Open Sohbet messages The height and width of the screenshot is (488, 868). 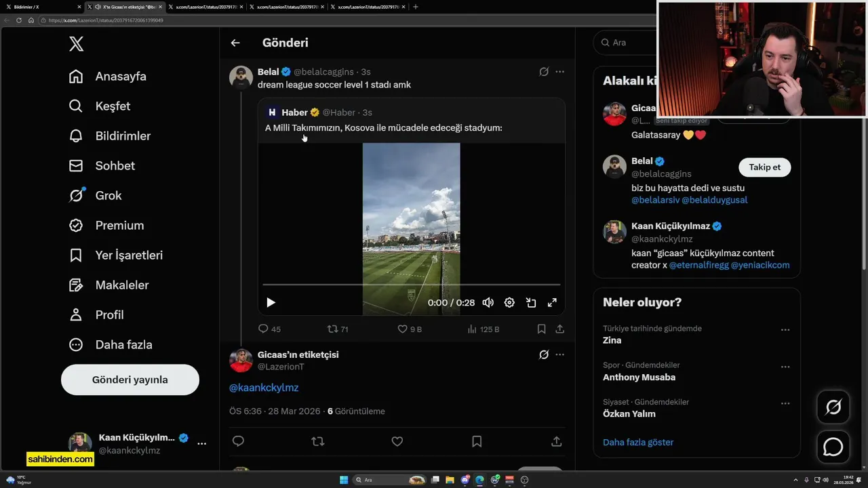click(x=102, y=166)
